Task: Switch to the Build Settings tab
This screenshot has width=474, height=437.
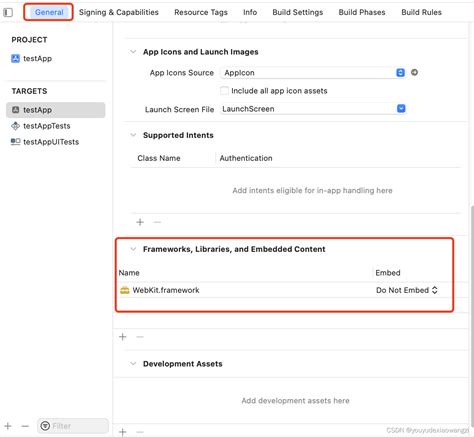Action: pos(298,12)
